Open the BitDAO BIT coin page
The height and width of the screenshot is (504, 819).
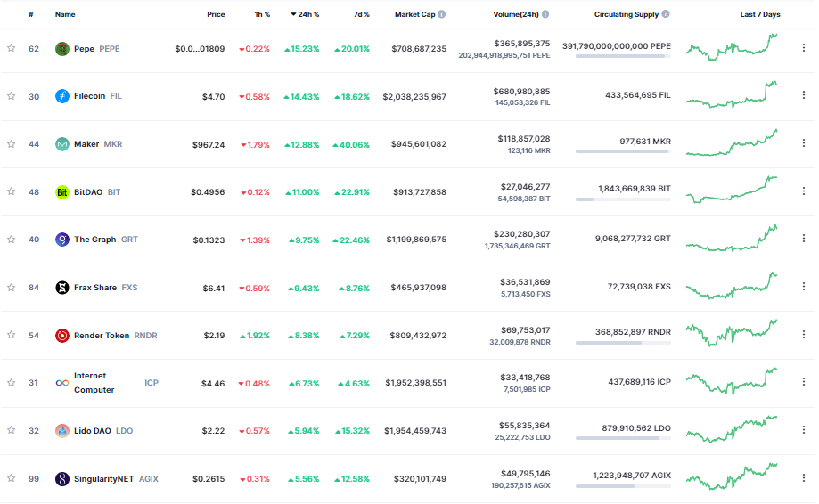click(97, 192)
